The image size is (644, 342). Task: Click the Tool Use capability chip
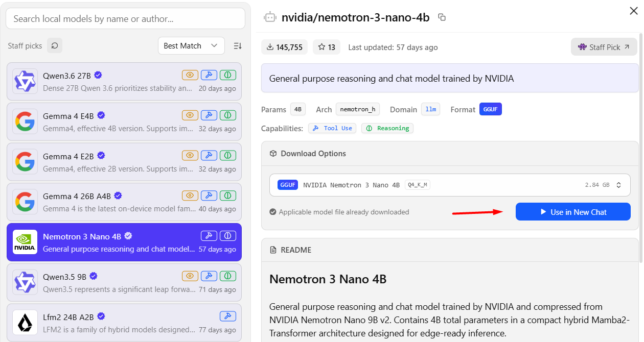pos(332,128)
